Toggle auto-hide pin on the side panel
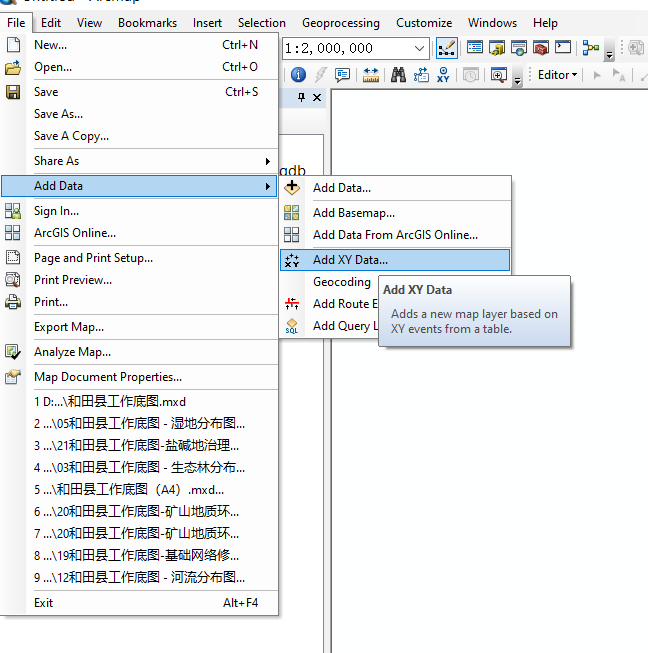 click(x=302, y=97)
